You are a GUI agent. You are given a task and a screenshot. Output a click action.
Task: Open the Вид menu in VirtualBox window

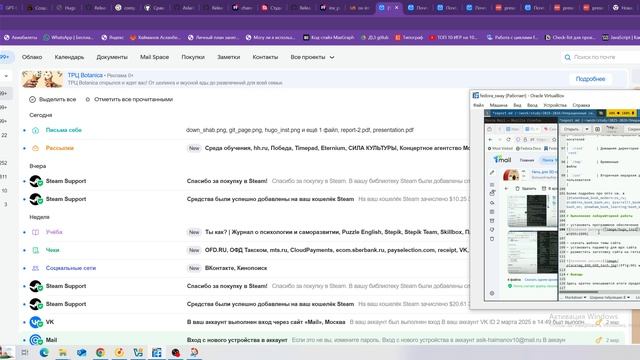[517, 105]
